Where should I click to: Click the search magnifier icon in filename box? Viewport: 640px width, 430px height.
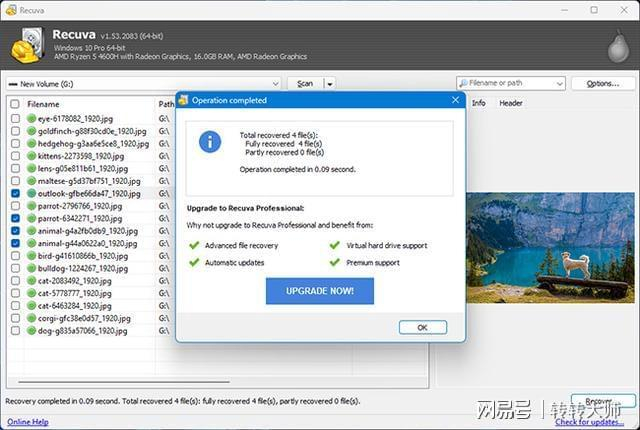463,83
